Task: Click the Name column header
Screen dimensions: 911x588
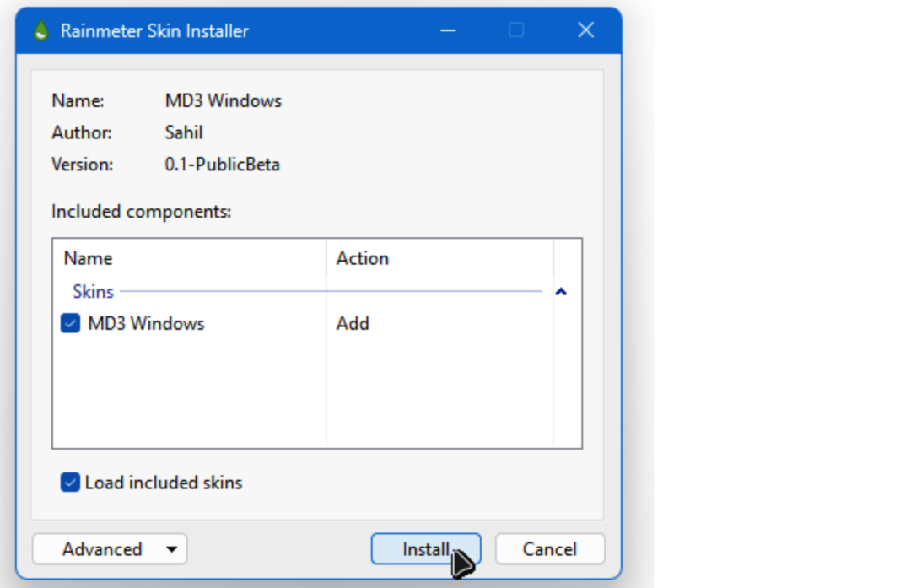Action: [89, 258]
